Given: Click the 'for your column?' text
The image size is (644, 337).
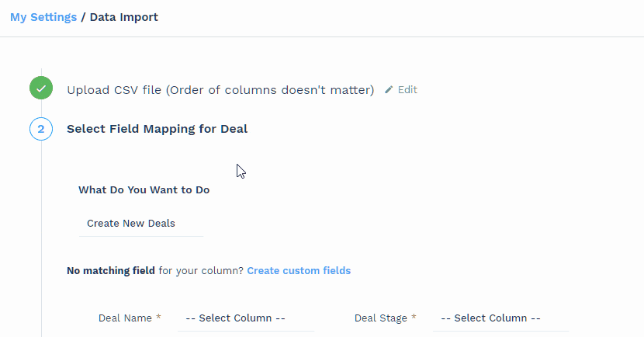Looking at the screenshot, I should click(x=201, y=271).
